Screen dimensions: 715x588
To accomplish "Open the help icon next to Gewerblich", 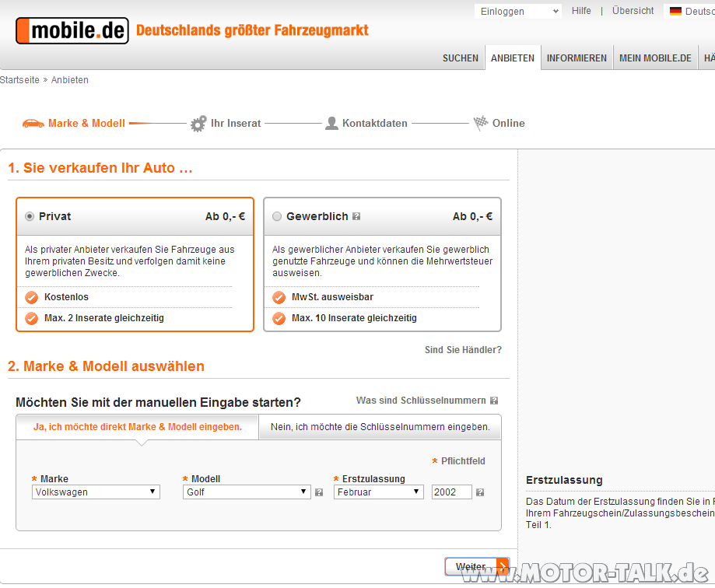I will 356,216.
